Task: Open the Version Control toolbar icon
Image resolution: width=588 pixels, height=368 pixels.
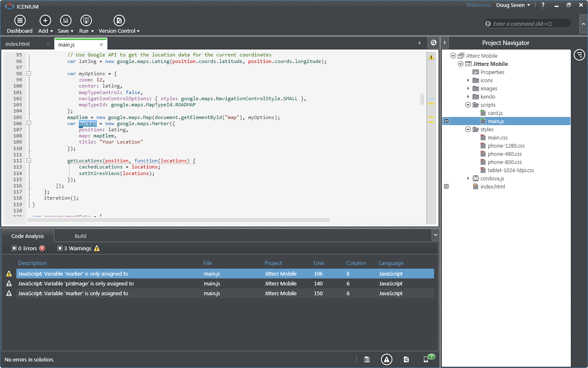Action: point(119,20)
